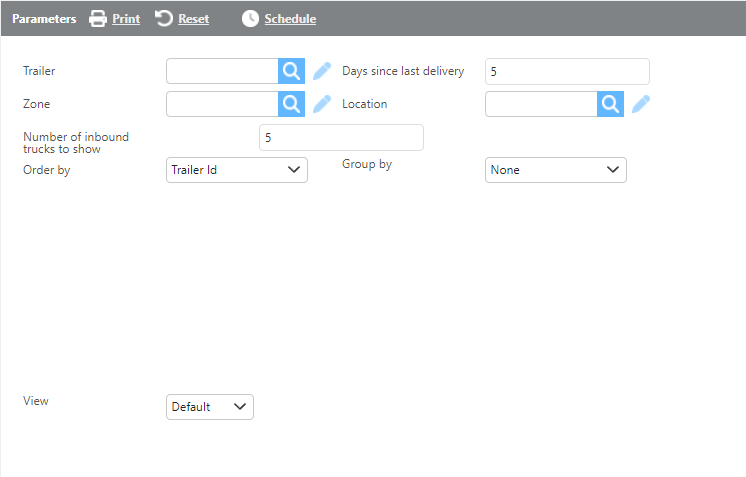Screen dimensions: 746x477
Task: Expand the Group by dropdown
Action: click(x=555, y=170)
